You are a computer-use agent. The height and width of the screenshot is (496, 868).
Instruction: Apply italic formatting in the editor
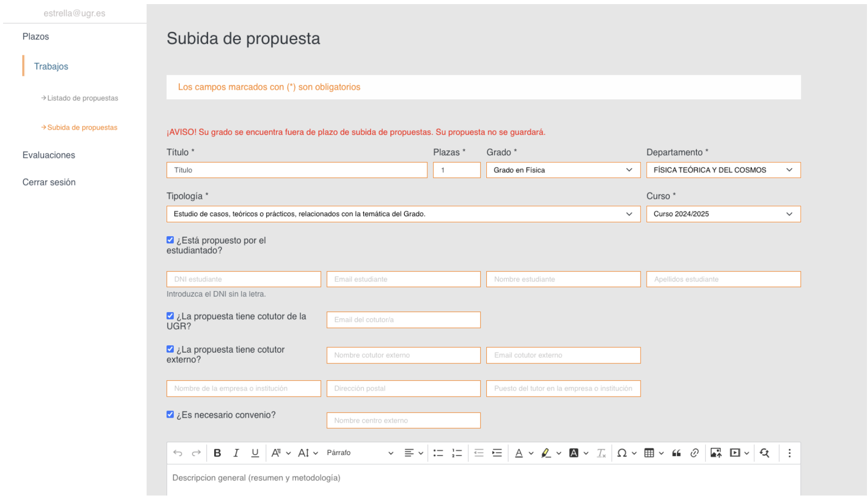click(236, 453)
